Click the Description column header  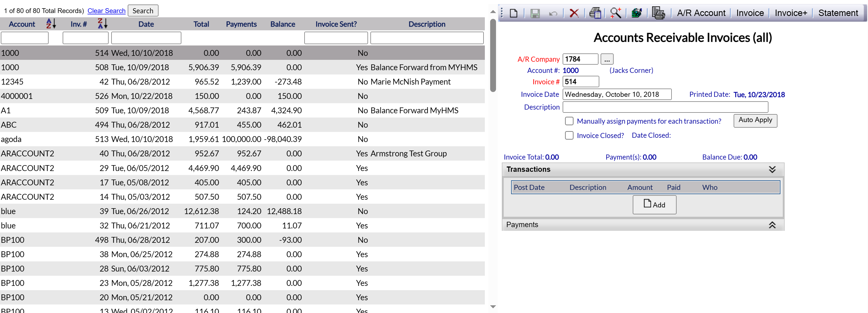[427, 24]
